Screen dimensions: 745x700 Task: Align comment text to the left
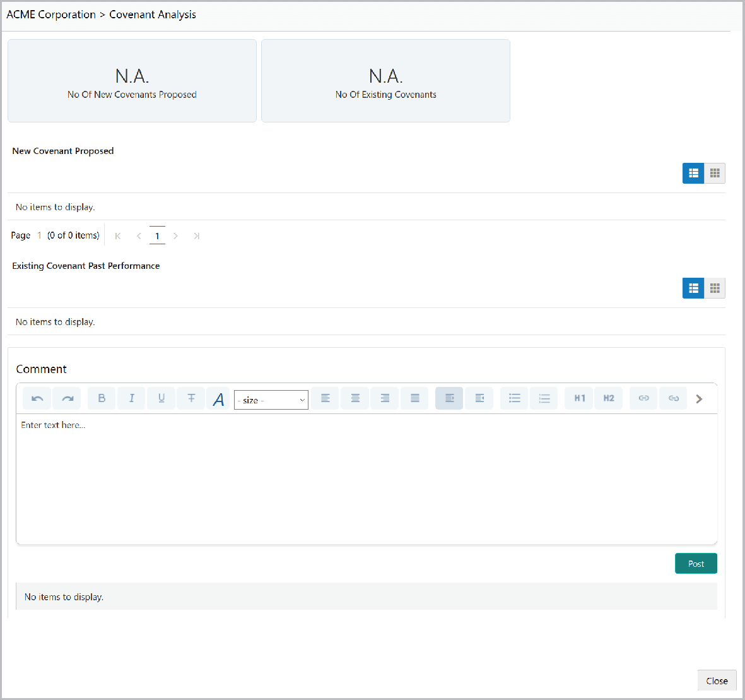(x=326, y=398)
